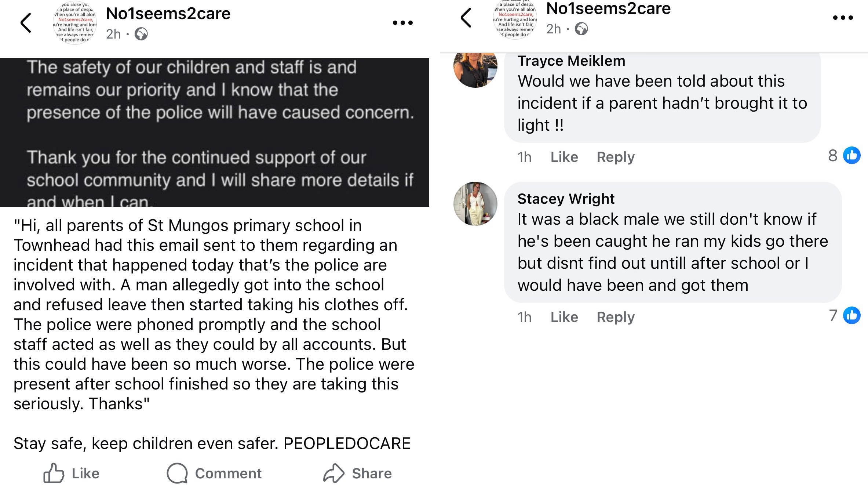This screenshot has width=868, height=500.
Task: Like Stacey Wright's comment
Action: click(x=564, y=317)
